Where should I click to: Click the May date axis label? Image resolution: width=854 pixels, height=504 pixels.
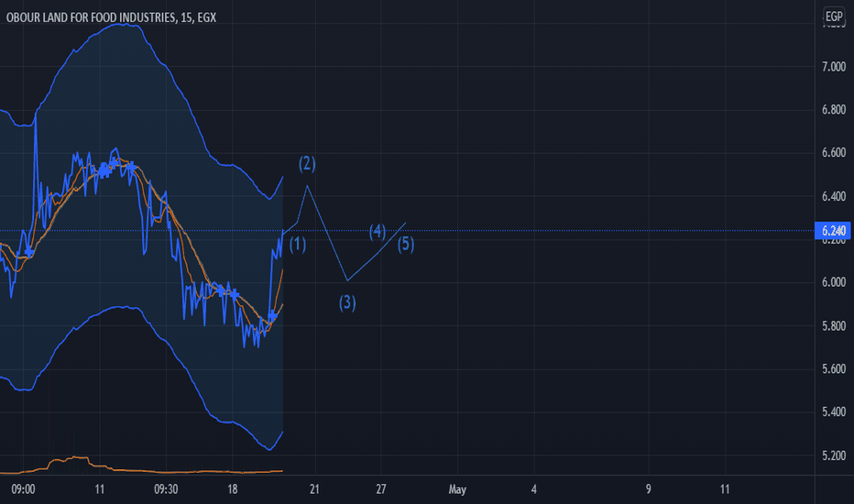[457, 489]
